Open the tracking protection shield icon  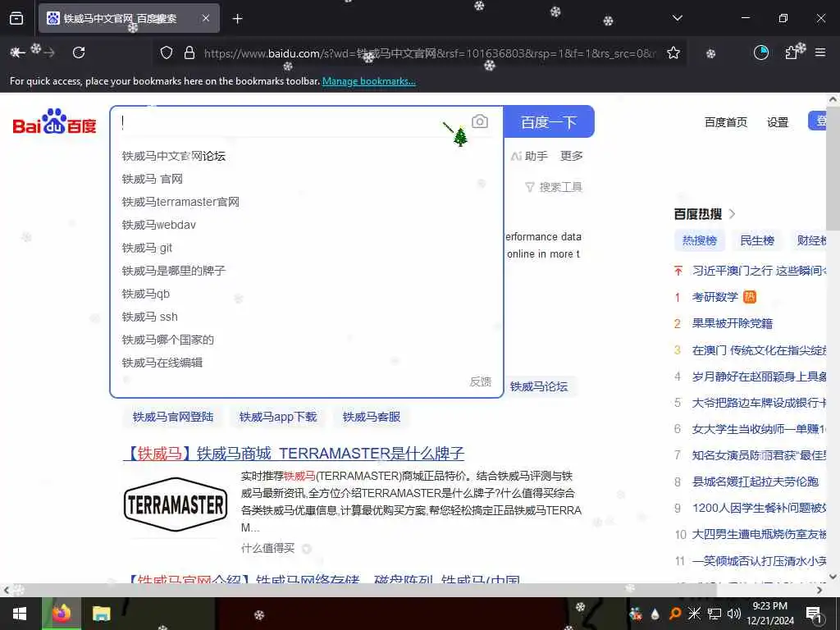click(x=167, y=52)
